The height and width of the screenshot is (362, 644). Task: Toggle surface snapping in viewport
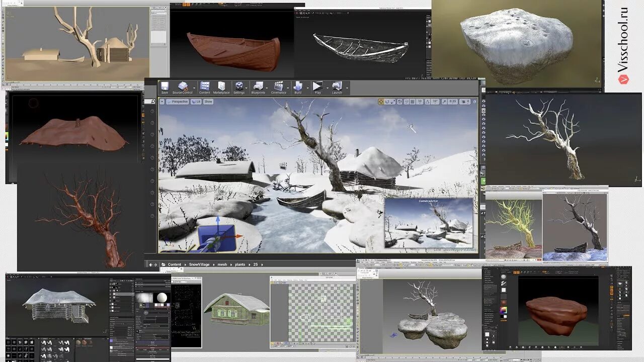407,102
